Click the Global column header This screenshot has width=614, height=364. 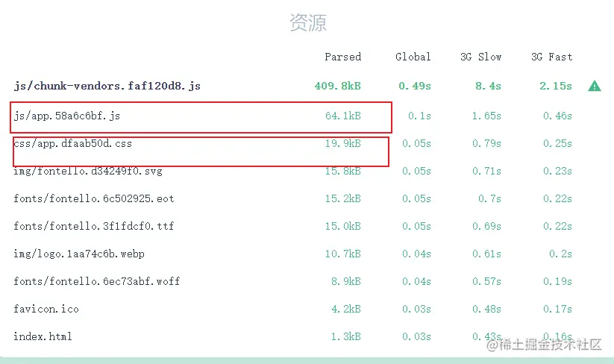(x=413, y=57)
